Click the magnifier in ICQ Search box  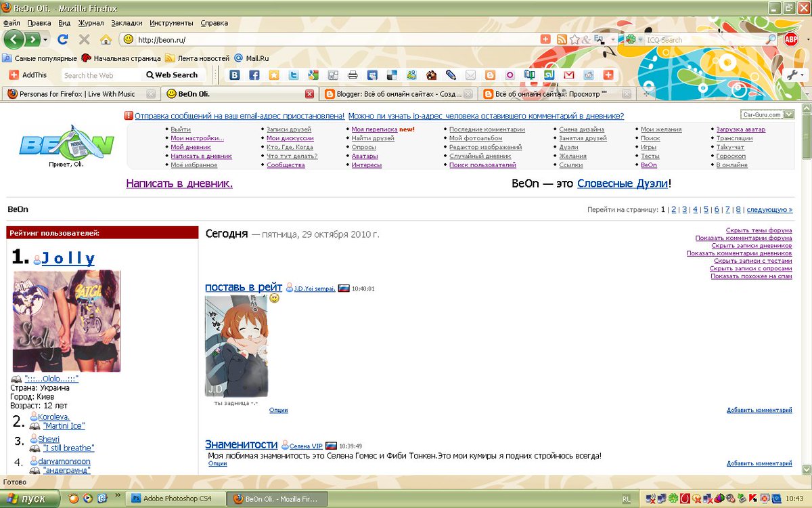pyautogui.click(x=771, y=39)
